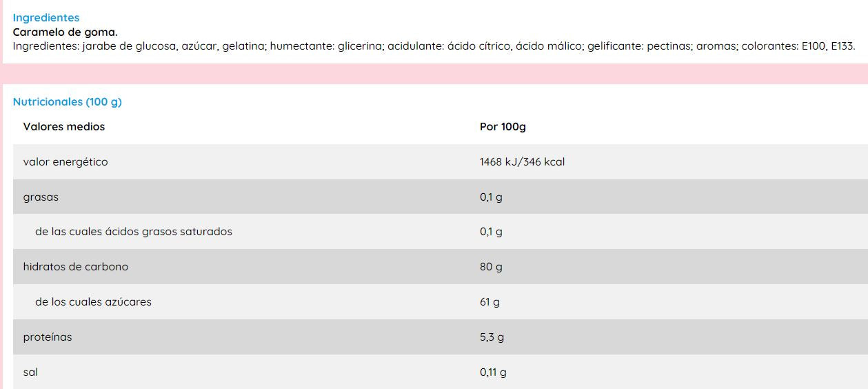The image size is (868, 389).
Task: Click the 'grasas' row label
Action: 41,197
